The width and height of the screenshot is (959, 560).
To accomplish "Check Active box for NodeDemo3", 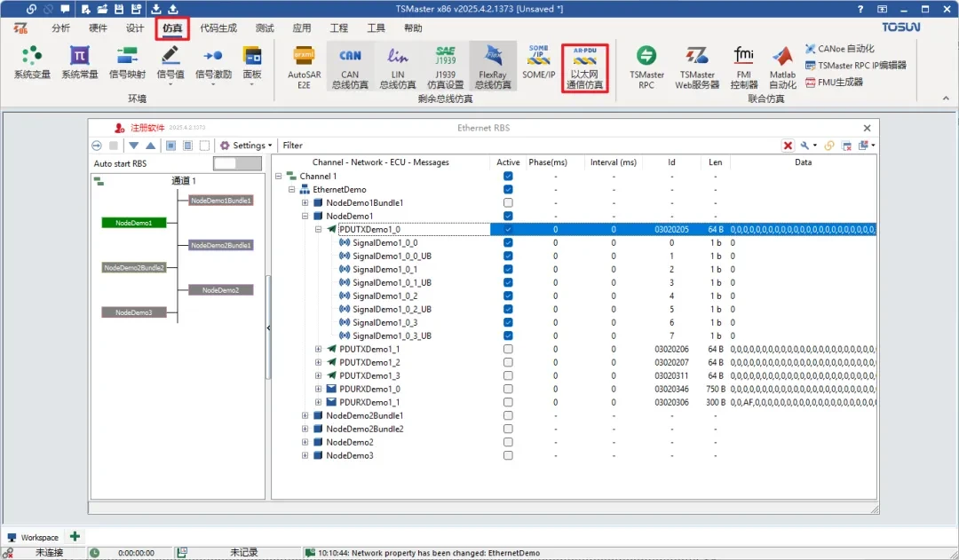I will (508, 456).
